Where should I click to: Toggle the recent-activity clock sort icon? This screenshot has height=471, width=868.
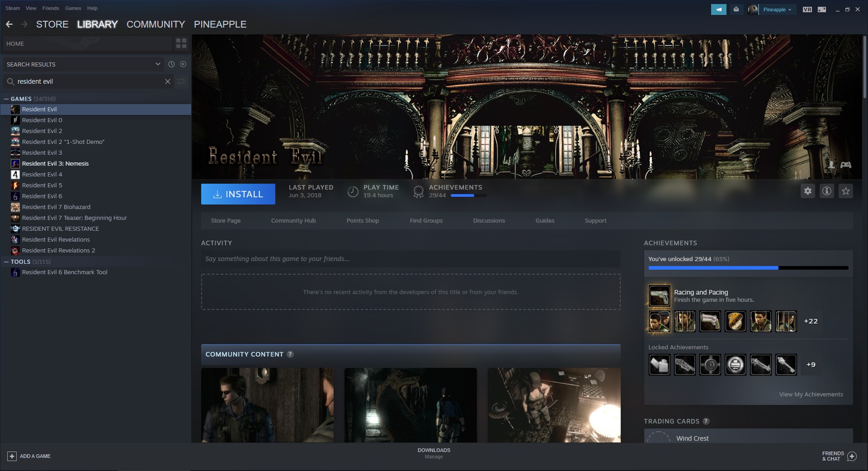[171, 64]
